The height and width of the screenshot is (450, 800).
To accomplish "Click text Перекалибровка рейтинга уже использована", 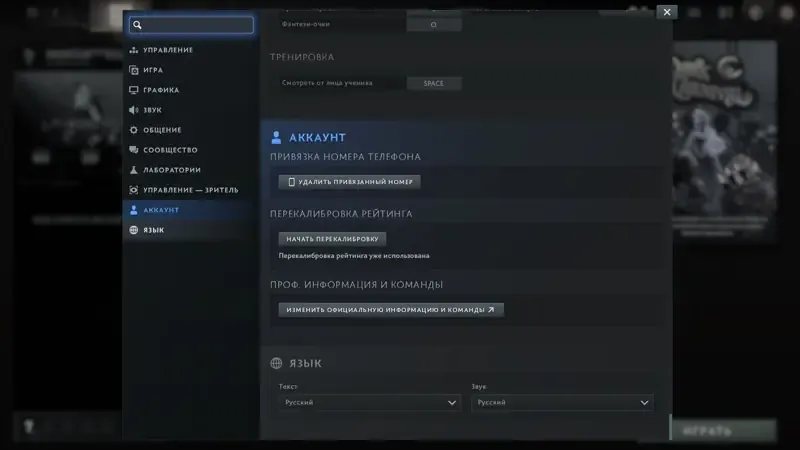I will (354, 256).
